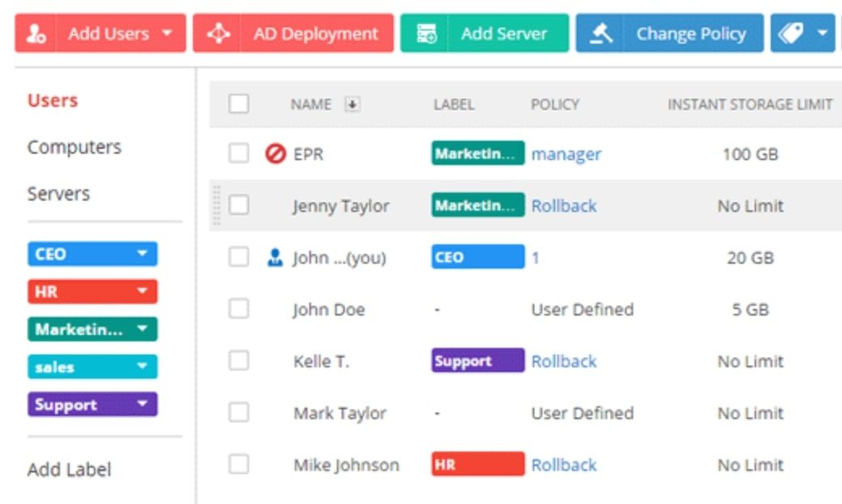This screenshot has height=504, width=842.
Task: Click the manager policy link for EPR
Action: point(566,154)
